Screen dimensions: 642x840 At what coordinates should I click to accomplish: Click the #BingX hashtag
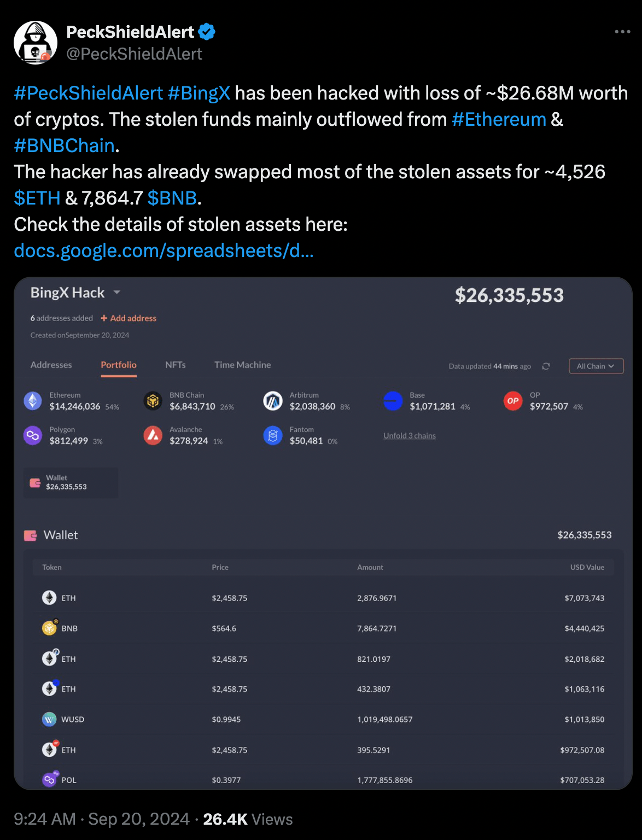point(199,94)
